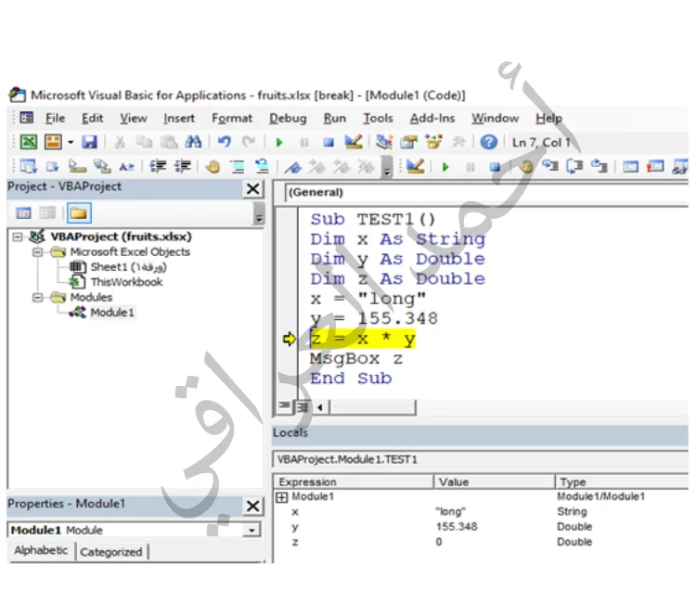Click the List Constants icon
Screen dimensions: 697x616
pyautogui.click(x=53, y=167)
